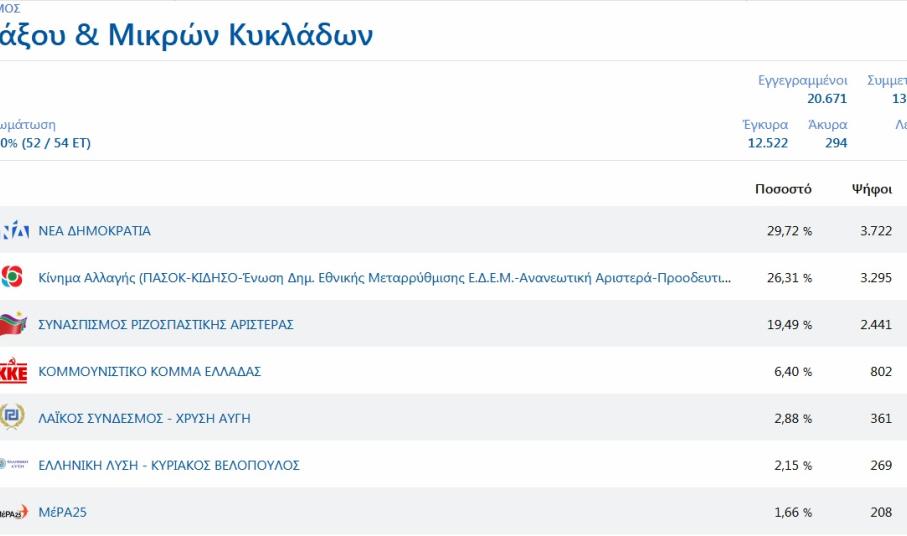Click the ΜέΡΑ25 party logo
The height and width of the screenshot is (536, 907).
13,512
